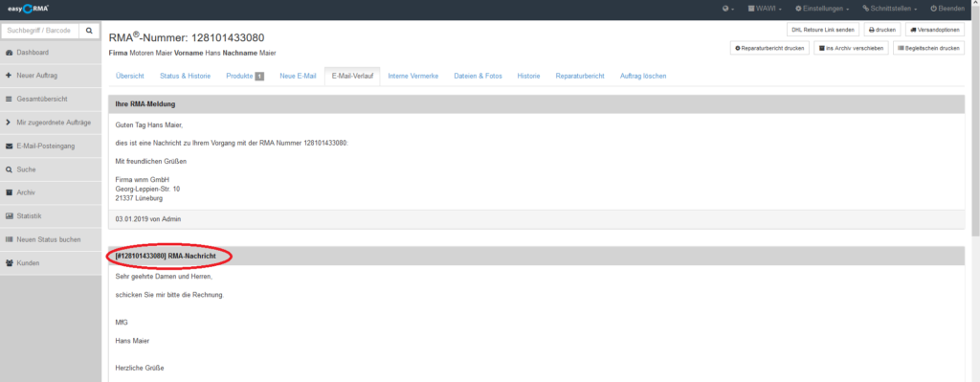Switch to the Historie tab
Image resolution: width=980 pixels, height=382 pixels.
pyautogui.click(x=528, y=76)
